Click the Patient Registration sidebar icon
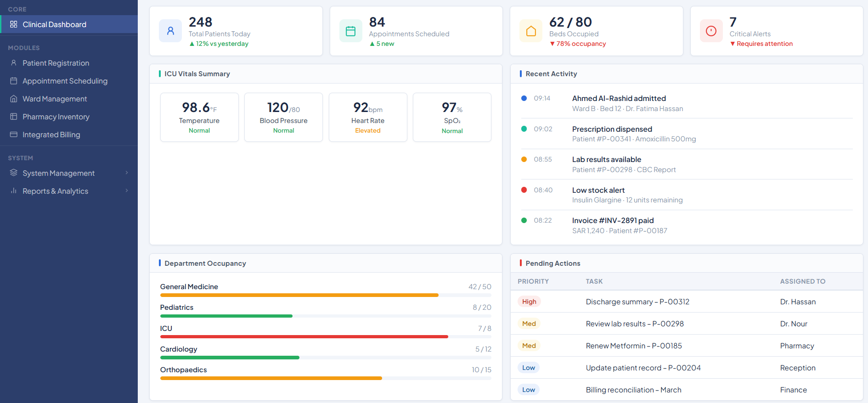This screenshot has height=403, width=868. [14, 63]
